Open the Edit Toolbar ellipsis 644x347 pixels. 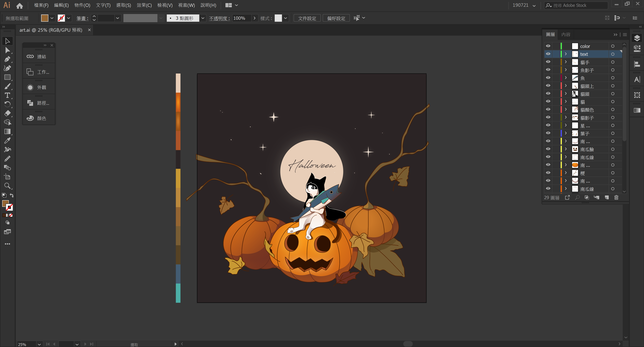7,244
